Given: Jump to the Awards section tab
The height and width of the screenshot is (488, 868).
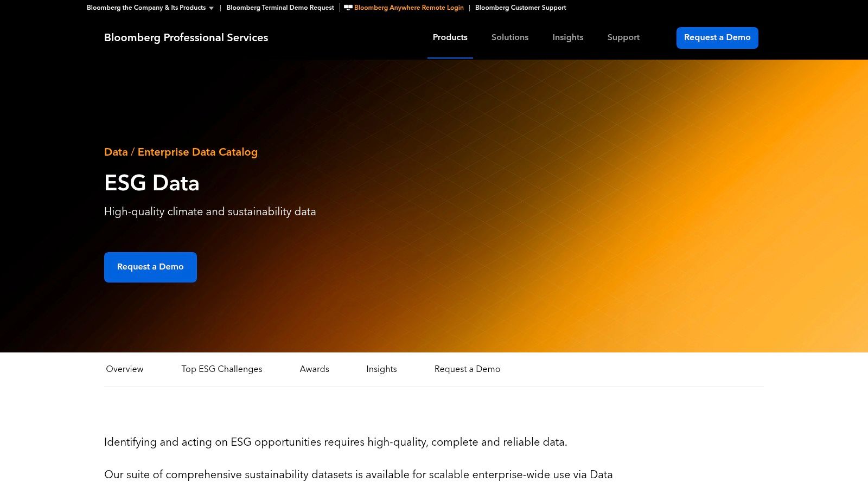Looking at the screenshot, I should (x=314, y=369).
